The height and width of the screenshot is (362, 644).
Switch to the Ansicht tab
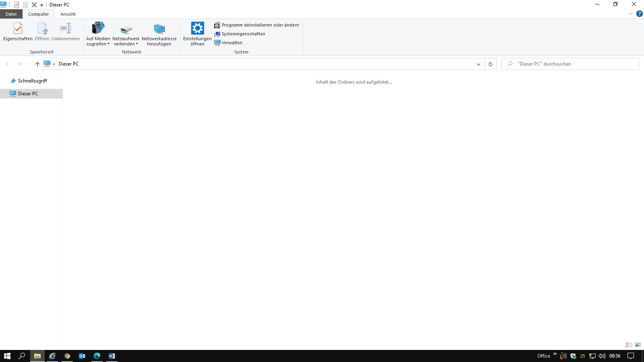68,14
